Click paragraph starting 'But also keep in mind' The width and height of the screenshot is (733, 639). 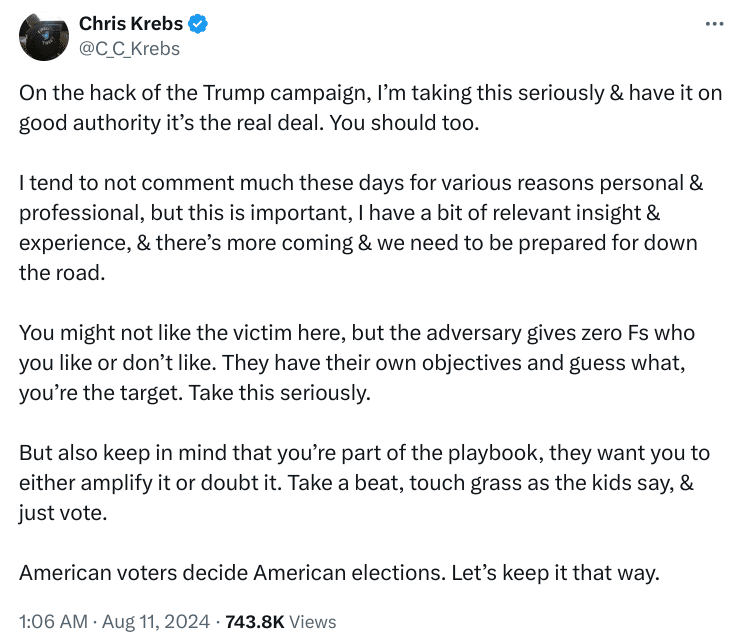(x=365, y=483)
